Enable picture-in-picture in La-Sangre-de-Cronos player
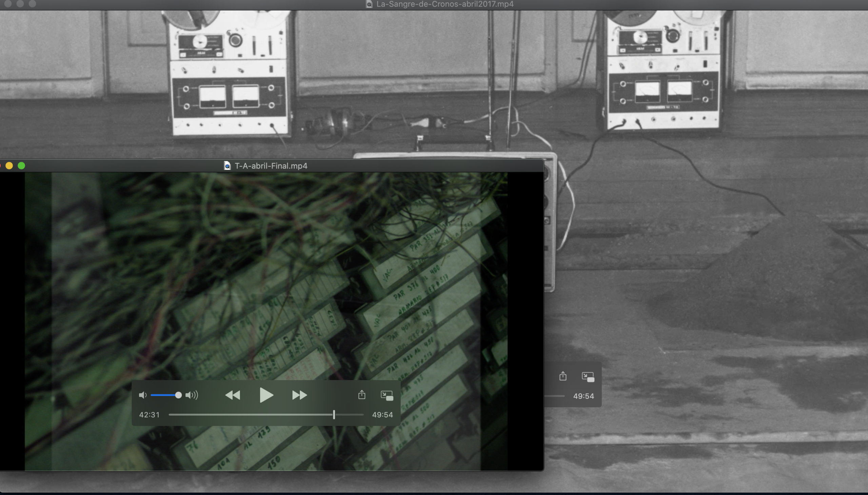Screen dimensions: 868x495 588,377
